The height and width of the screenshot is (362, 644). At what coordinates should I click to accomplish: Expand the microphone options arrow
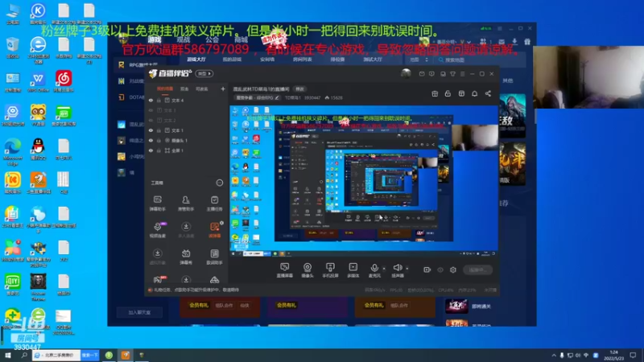point(384,269)
